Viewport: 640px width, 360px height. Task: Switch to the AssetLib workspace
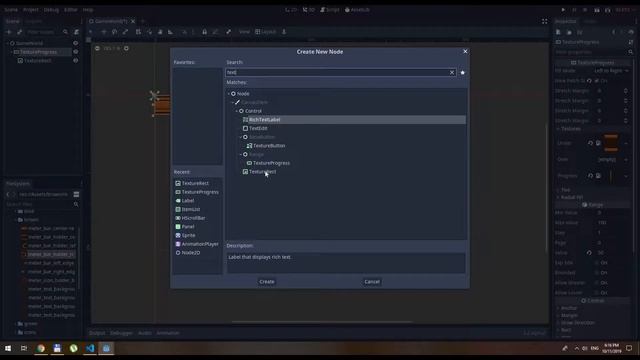click(x=357, y=10)
